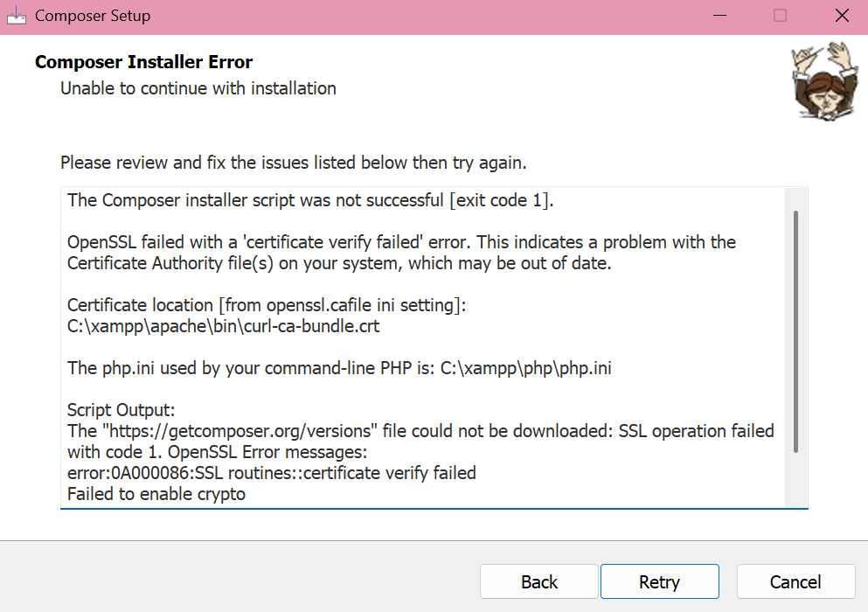The height and width of the screenshot is (612, 868).
Task: Click the "OpenSSL failed with a" line
Action: [401, 242]
